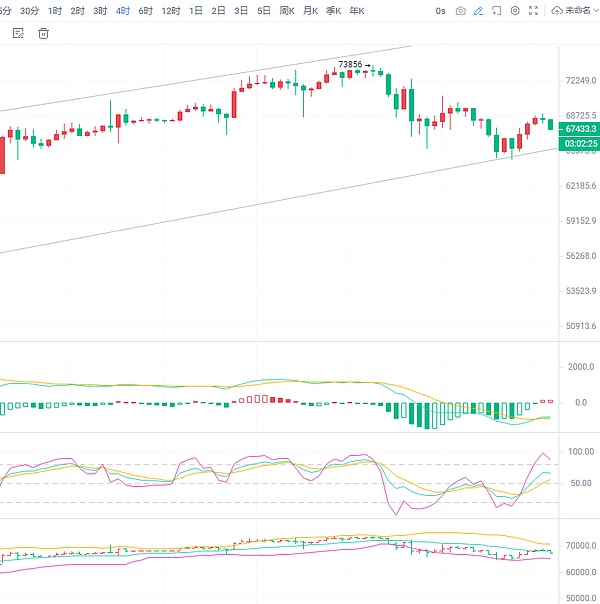Choose the 周K interval
Viewport: 600px width, 604px height.
click(287, 11)
